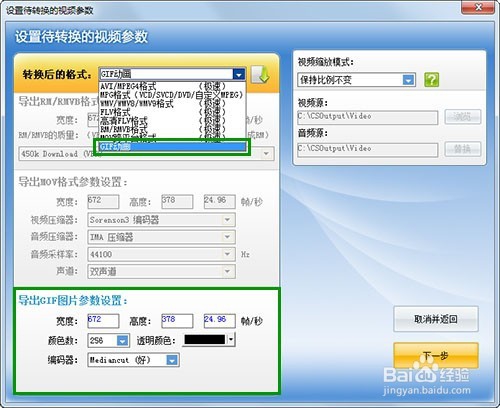Open the GIF encoder Mediancut dropdown
This screenshot has width=500, height=408.
[x=172, y=360]
